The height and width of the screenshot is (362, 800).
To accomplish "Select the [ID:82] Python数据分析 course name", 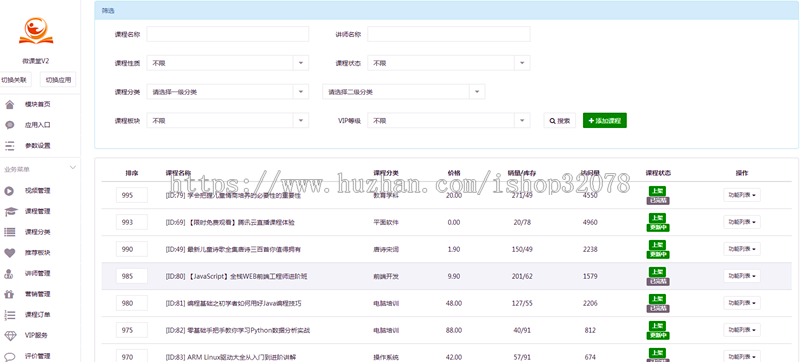I will click(238, 330).
